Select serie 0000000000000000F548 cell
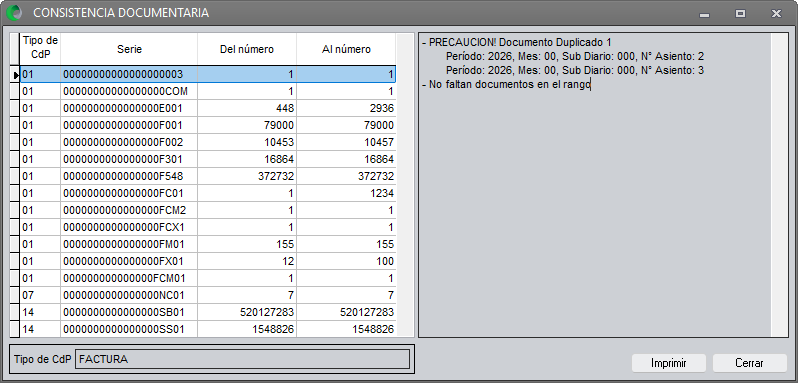The image size is (798, 383). click(129, 176)
